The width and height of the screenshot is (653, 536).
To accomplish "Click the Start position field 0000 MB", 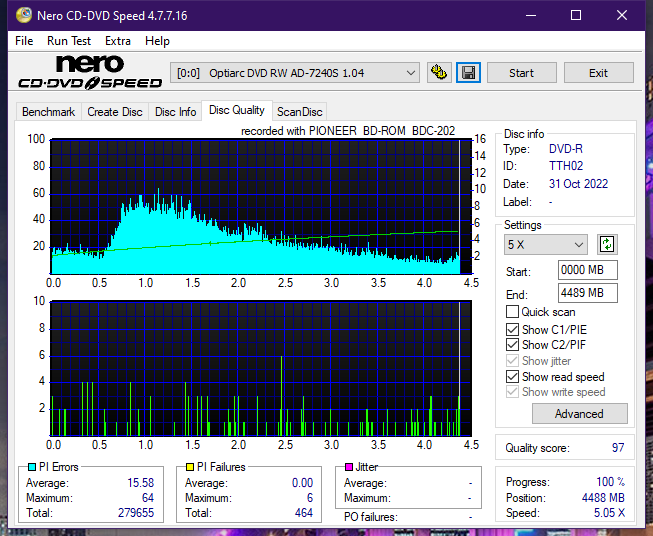I will (587, 270).
